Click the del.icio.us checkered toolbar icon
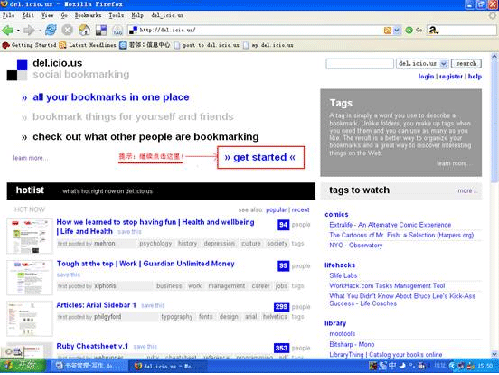This screenshot has height=375, width=499. 101,30
